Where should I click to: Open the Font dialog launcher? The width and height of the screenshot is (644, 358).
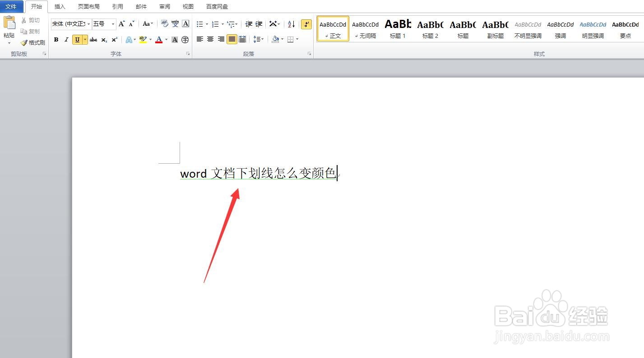coord(188,54)
